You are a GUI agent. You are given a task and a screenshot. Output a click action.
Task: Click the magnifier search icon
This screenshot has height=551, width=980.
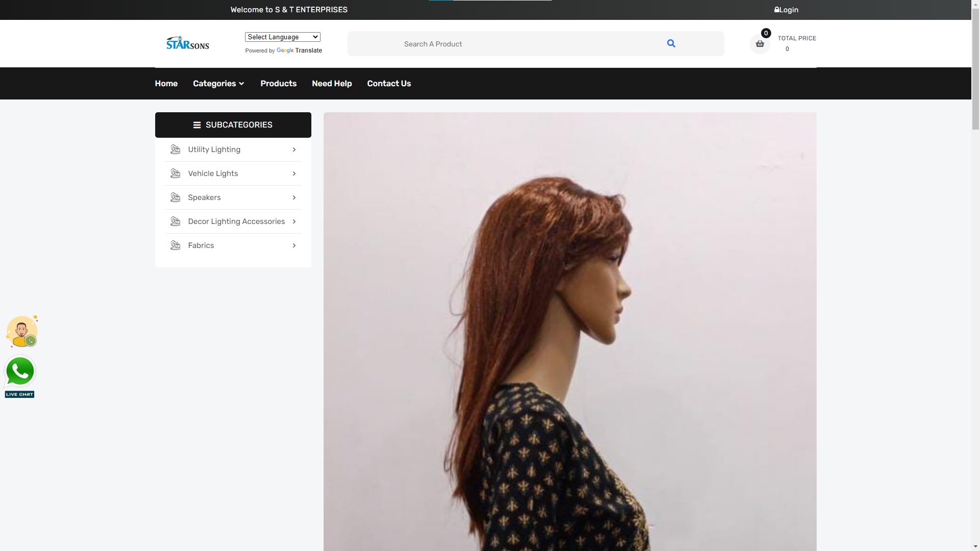coord(671,44)
